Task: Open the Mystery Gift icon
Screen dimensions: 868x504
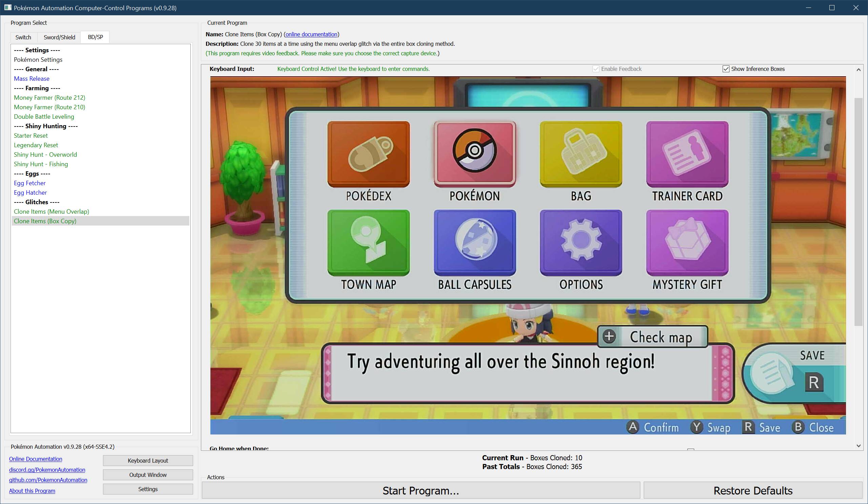Action: pyautogui.click(x=687, y=242)
